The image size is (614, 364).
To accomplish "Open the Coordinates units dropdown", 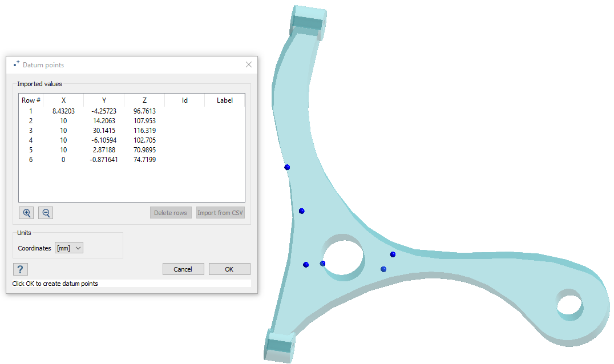I will [x=69, y=248].
